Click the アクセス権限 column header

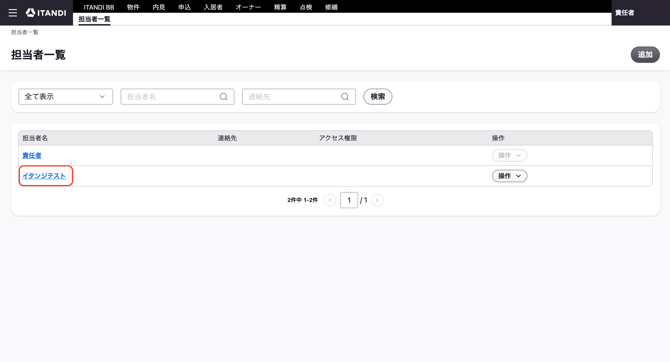[338, 138]
